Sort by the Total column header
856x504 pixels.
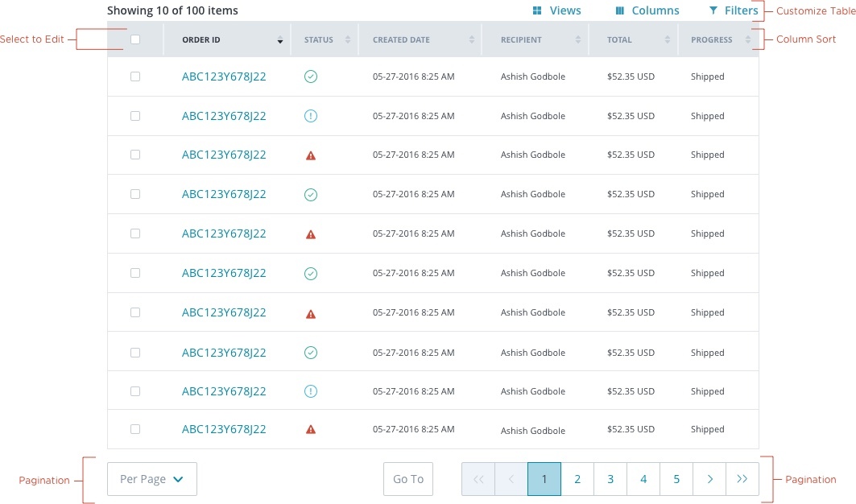[667, 39]
